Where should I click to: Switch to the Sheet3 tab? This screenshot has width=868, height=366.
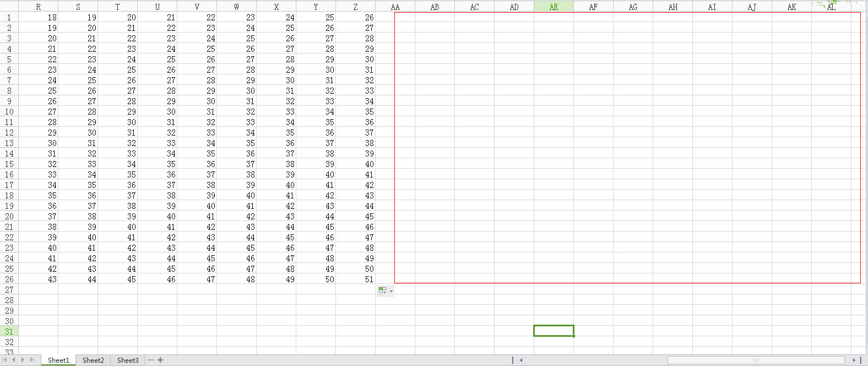click(x=128, y=360)
